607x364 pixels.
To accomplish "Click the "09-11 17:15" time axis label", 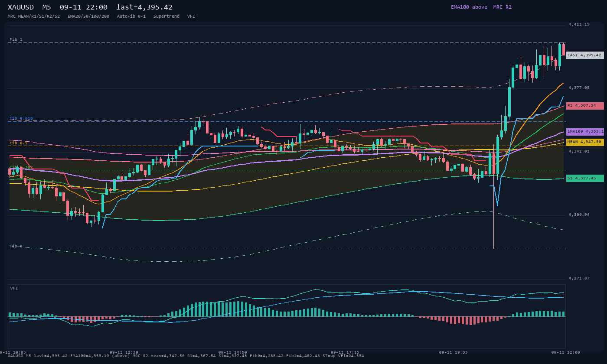I will [x=345, y=352].
